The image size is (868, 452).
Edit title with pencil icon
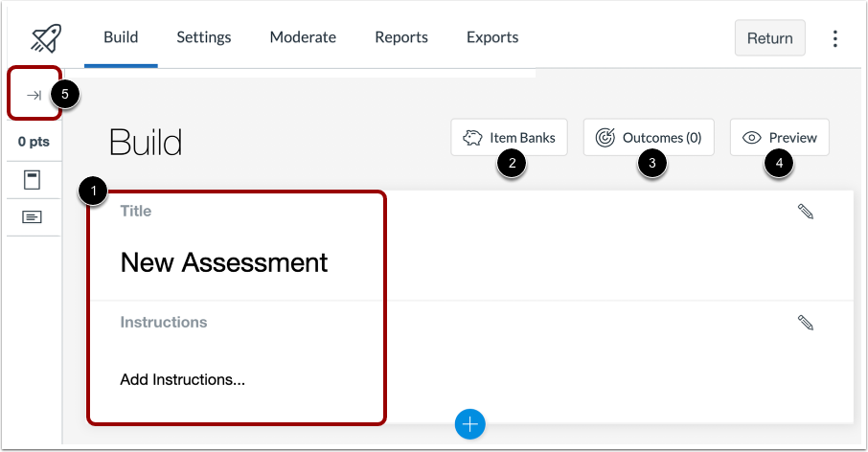[806, 212]
